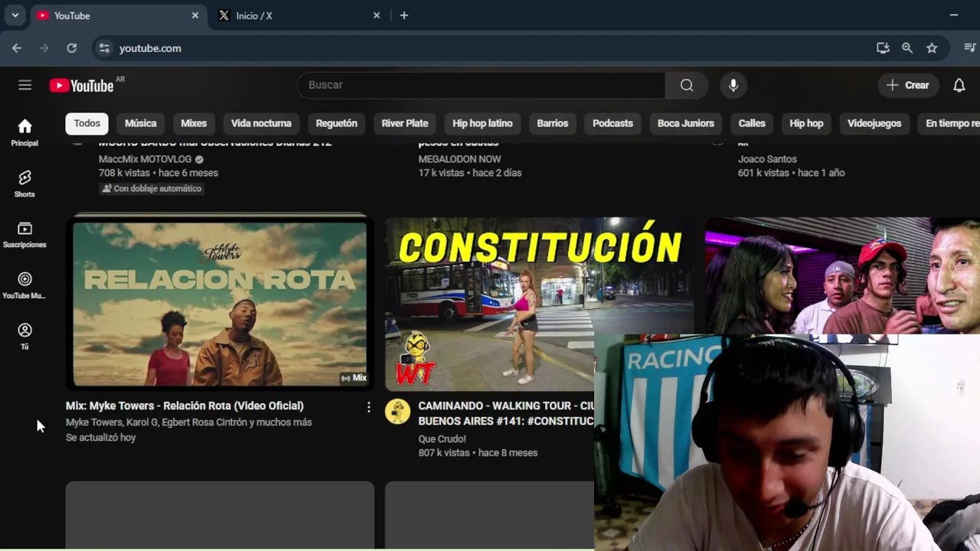Click 'Myke Towers, Karol G, Egbert Rosa' artists text
Image resolution: width=980 pixels, height=551 pixels.
[x=188, y=422]
